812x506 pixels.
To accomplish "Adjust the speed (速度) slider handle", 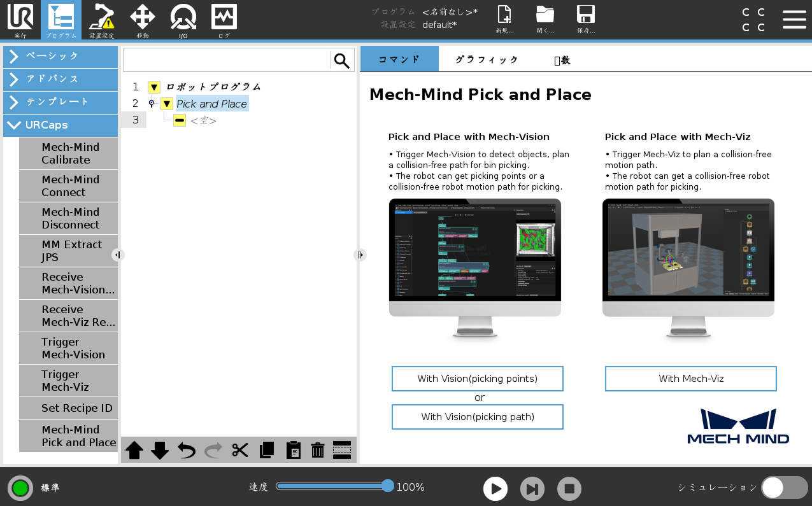I will 388,486.
